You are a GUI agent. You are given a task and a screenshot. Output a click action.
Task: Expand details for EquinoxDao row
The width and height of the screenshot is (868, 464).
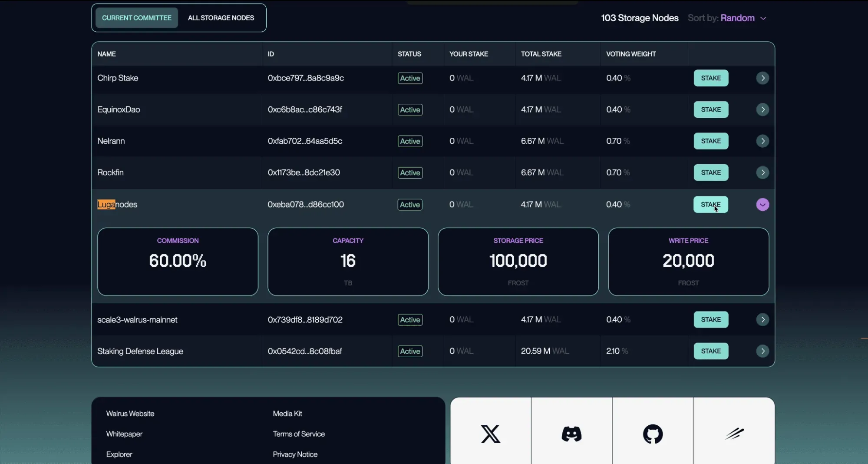click(762, 109)
